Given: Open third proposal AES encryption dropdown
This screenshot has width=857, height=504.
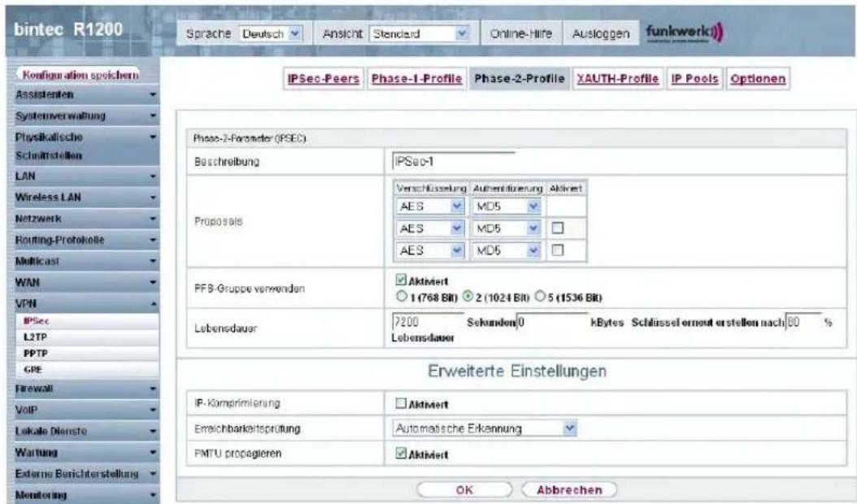Looking at the screenshot, I should tap(430, 250).
